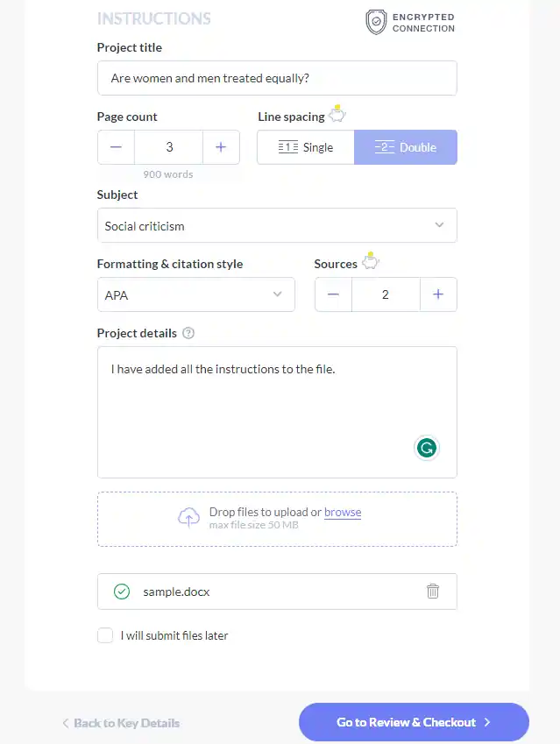Decrease the page count with minus
This screenshot has width=560, height=744.
pyautogui.click(x=116, y=147)
